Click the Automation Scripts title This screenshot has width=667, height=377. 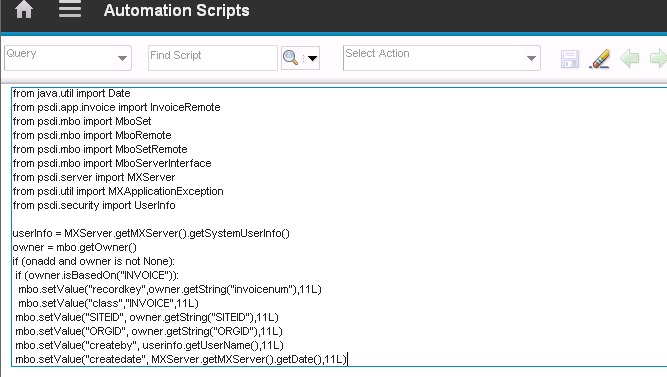click(x=177, y=11)
